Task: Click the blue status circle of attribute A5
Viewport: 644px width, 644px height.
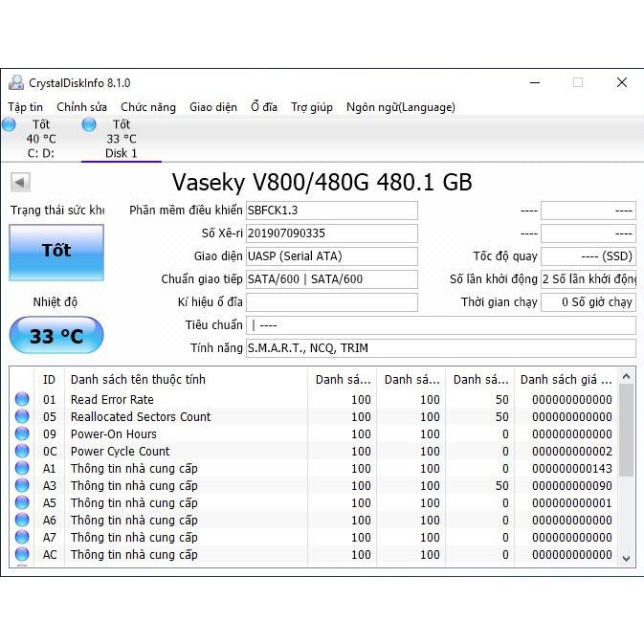Action: (22, 502)
